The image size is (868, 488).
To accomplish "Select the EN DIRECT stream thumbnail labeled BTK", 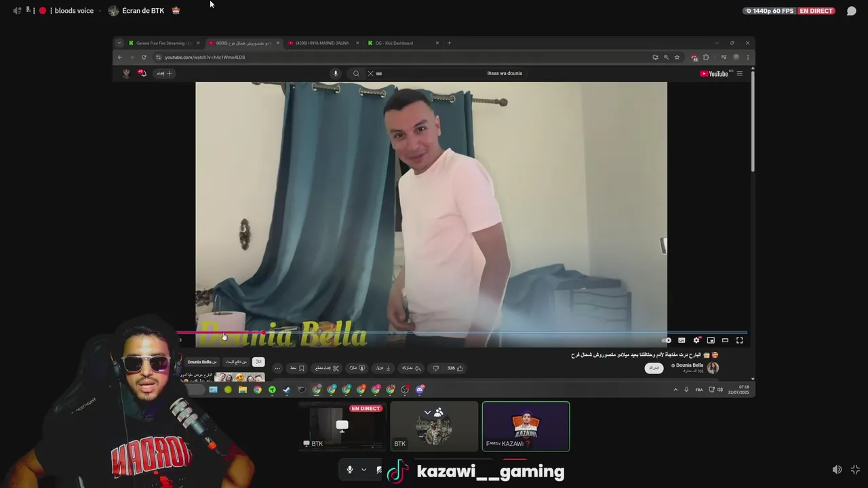I will pyautogui.click(x=342, y=426).
